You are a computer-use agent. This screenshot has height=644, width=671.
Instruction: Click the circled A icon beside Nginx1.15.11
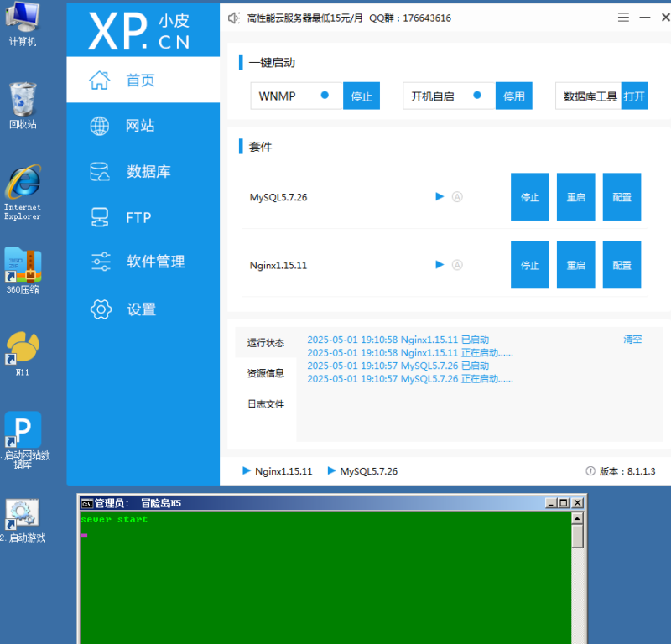(x=457, y=265)
